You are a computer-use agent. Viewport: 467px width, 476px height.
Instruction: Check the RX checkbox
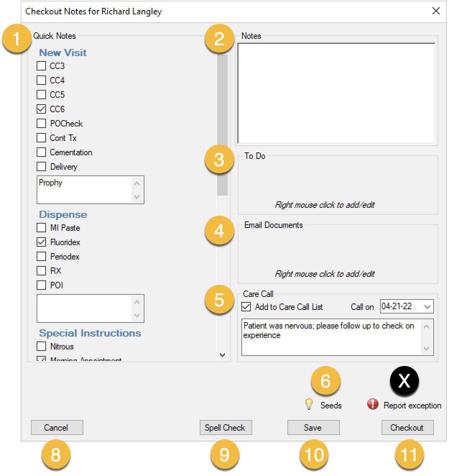pos(41,271)
